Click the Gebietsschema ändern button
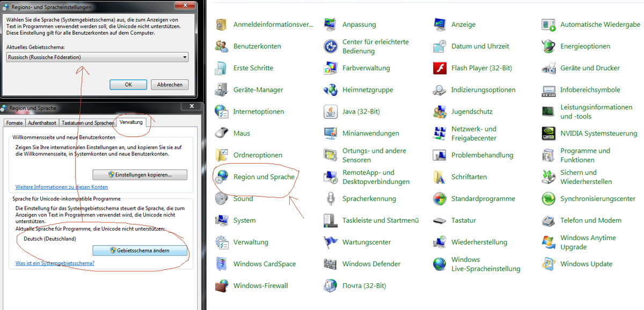 140,250
